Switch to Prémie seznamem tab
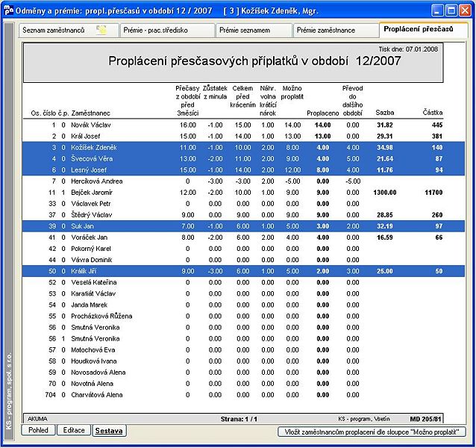This screenshot has width=476, height=448. click(x=254, y=31)
